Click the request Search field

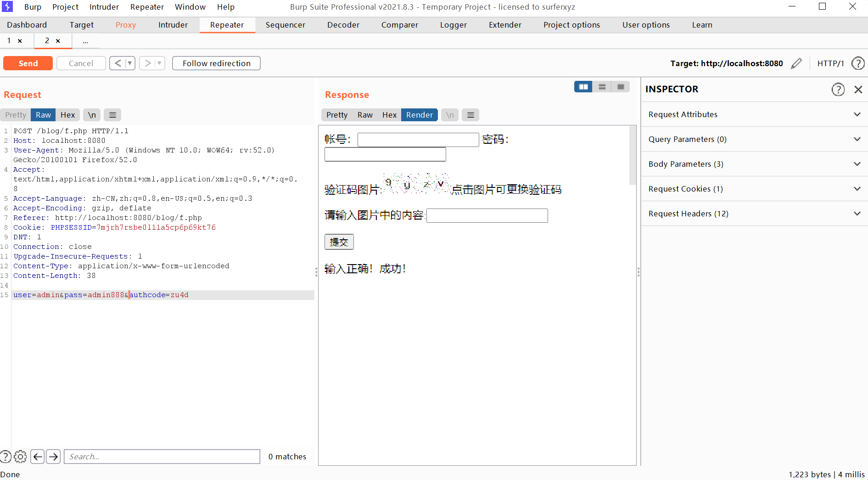point(162,457)
